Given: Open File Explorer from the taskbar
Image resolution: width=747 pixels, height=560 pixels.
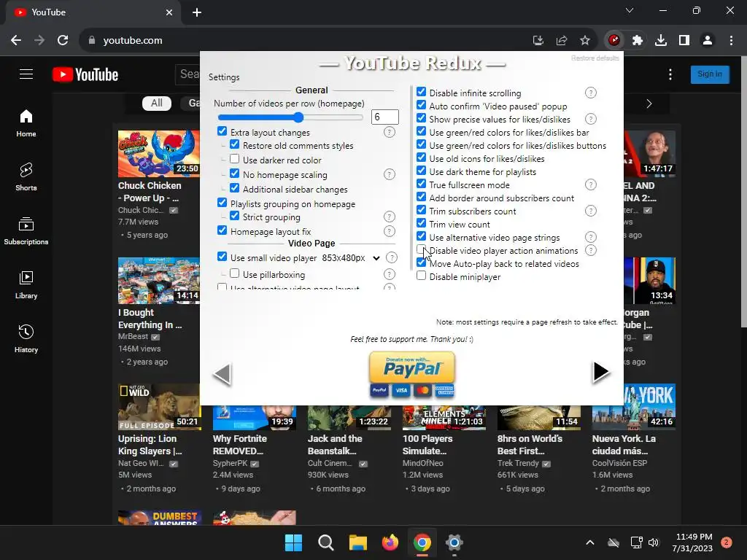Looking at the screenshot, I should (x=357, y=542).
